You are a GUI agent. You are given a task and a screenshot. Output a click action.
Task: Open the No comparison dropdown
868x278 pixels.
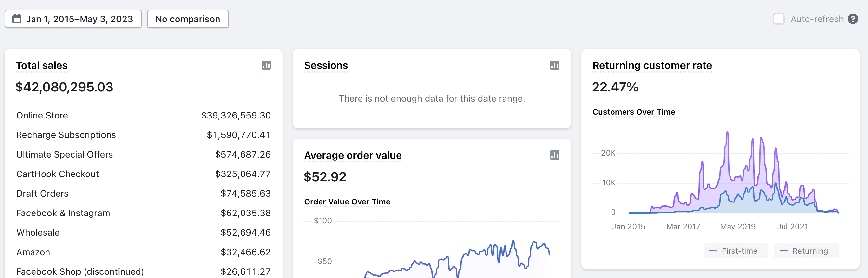coord(188,19)
